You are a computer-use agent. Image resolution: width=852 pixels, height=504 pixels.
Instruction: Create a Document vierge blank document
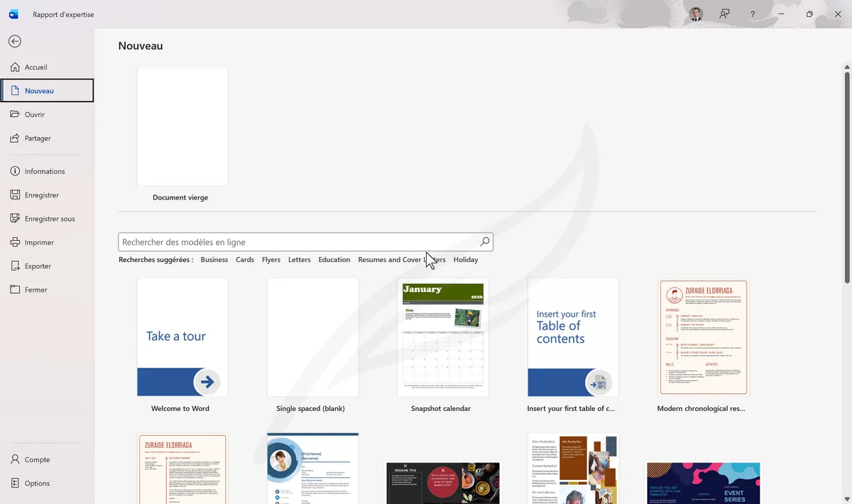click(182, 128)
